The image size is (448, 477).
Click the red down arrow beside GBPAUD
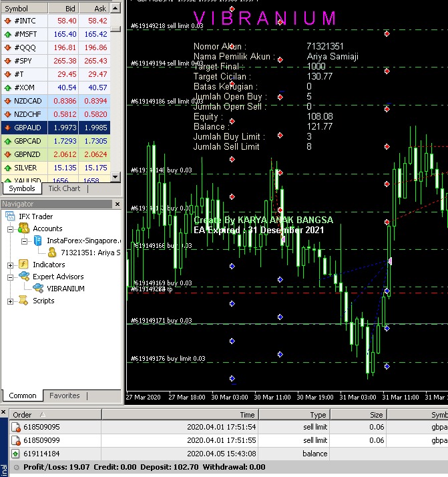pos(6,127)
